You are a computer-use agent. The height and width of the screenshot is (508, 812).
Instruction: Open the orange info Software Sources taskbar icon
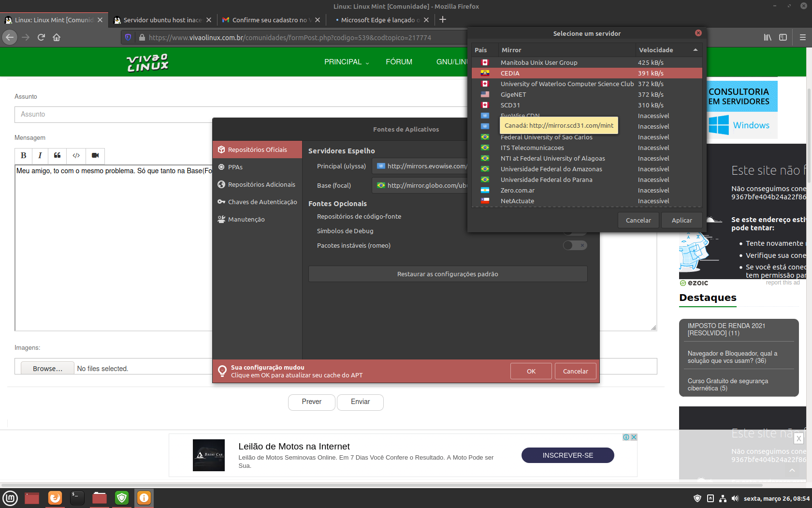[144, 498]
